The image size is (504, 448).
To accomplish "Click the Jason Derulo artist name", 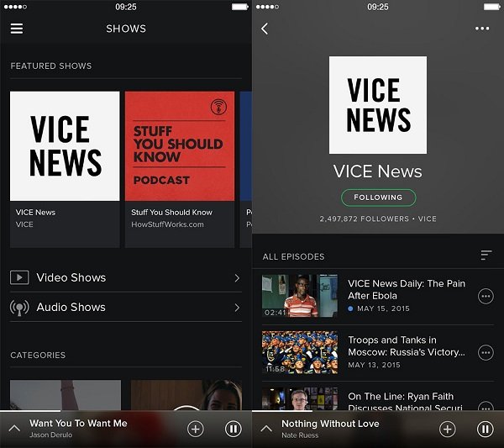I will pyautogui.click(x=50, y=435).
